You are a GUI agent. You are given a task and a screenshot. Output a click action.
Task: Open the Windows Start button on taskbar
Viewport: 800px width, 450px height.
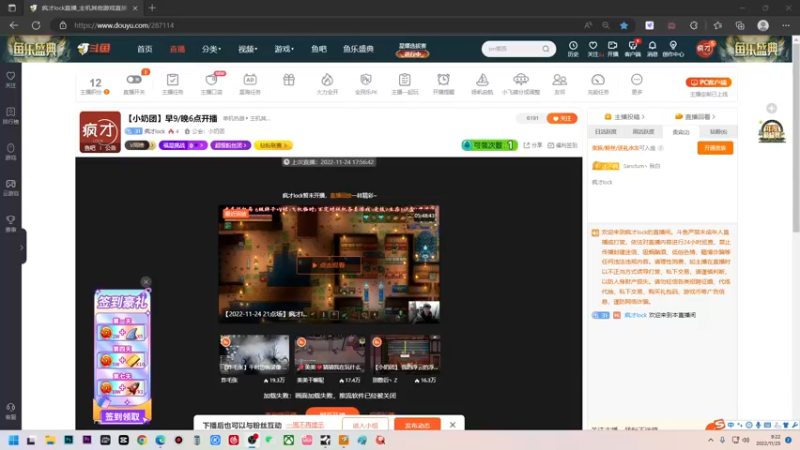pyautogui.click(x=13, y=440)
